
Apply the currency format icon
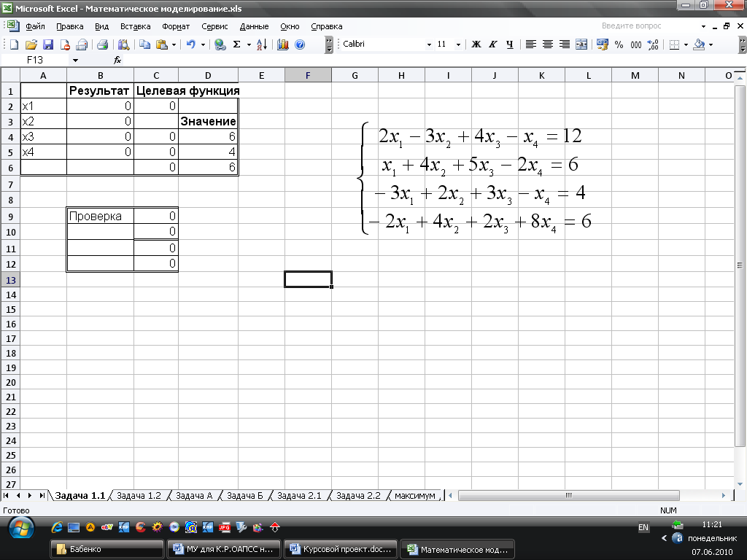602,44
